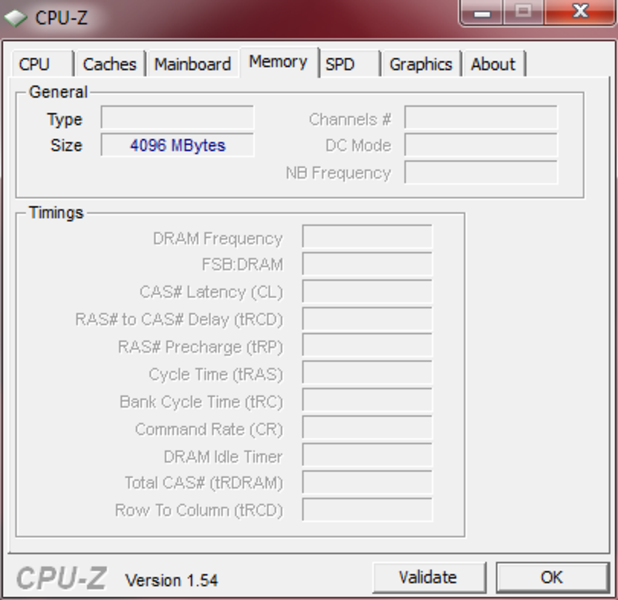Select the Size field showing 4096 MBytes
Viewport: 618px width, 600px height.
pyautogui.click(x=177, y=145)
